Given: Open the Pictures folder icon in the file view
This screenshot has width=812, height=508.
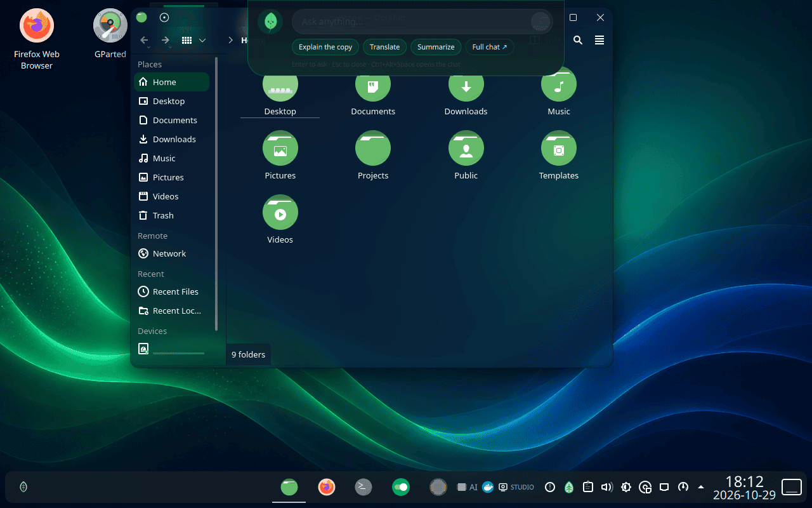Looking at the screenshot, I should click(x=280, y=149).
